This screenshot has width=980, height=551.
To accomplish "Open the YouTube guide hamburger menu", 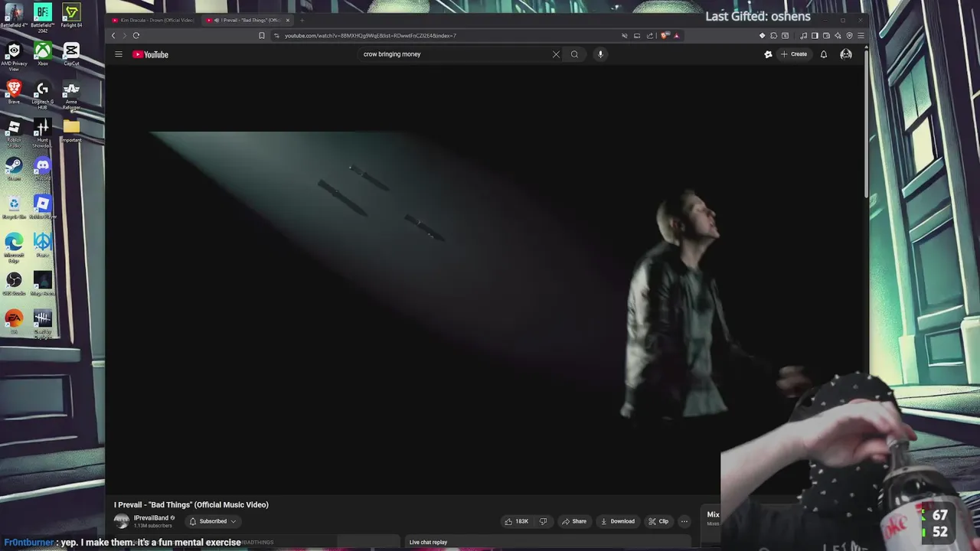I will pyautogui.click(x=119, y=54).
